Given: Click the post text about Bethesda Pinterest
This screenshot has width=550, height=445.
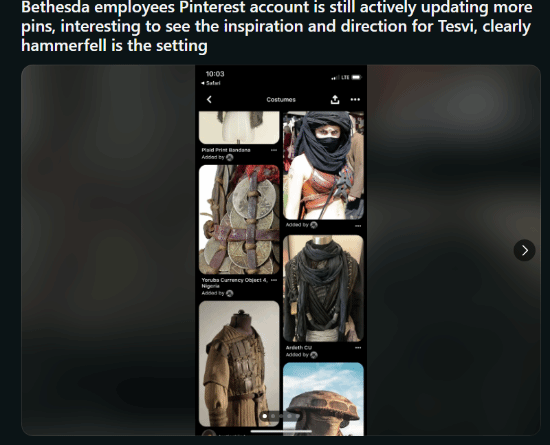Looking at the screenshot, I should tap(277, 26).
